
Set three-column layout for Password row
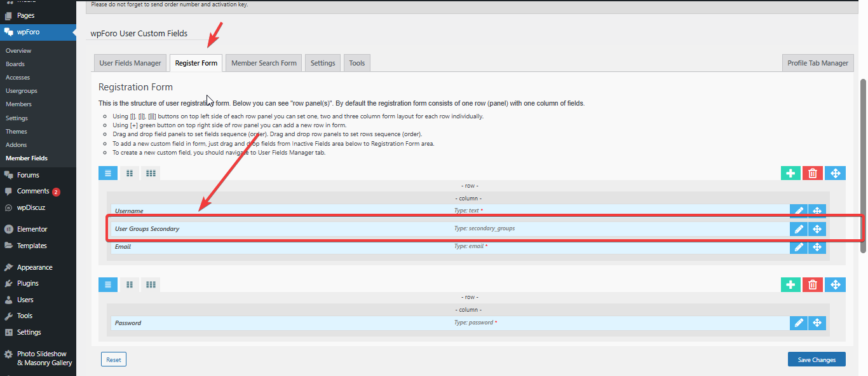(x=151, y=284)
